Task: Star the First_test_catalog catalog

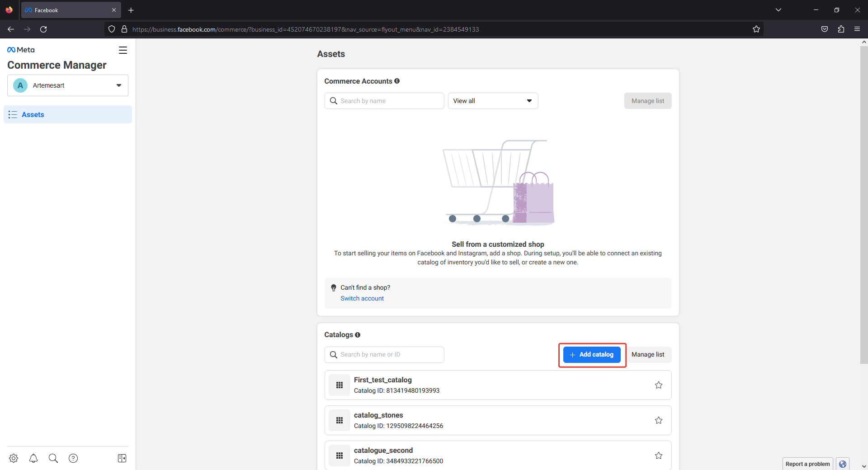Action: tap(659, 385)
